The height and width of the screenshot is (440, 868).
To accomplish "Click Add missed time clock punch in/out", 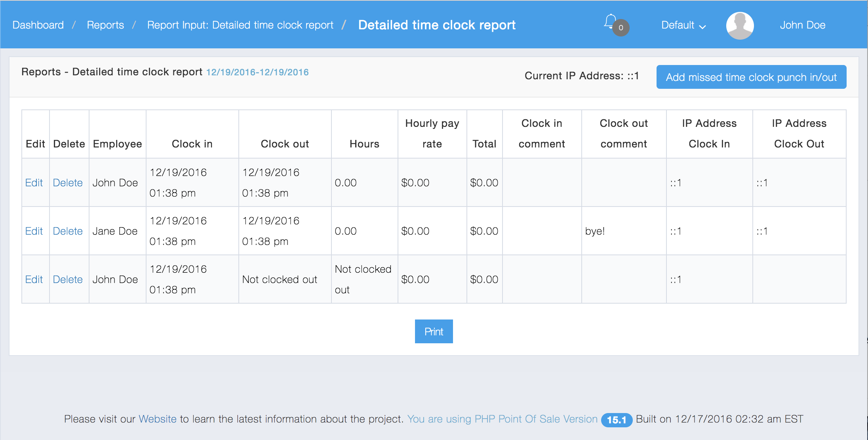I will point(751,77).
